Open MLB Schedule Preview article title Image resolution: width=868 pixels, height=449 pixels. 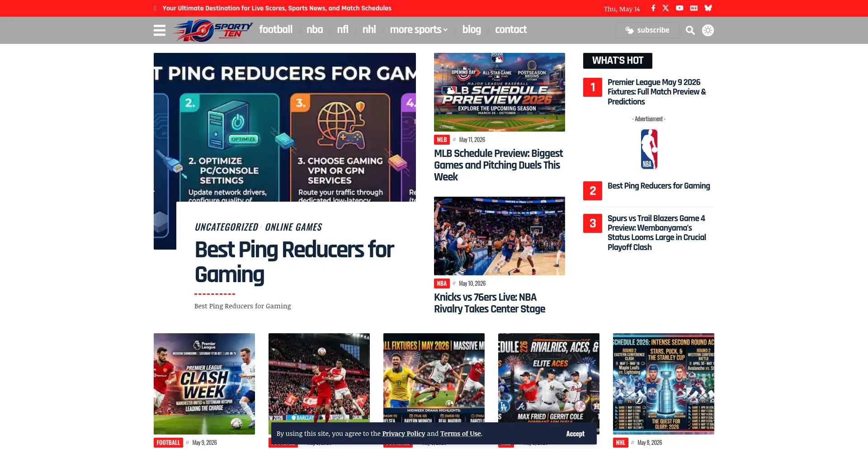498,165
